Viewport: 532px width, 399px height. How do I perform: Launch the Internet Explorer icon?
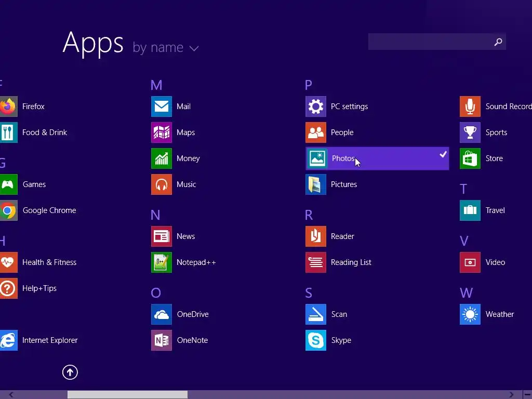(8, 340)
